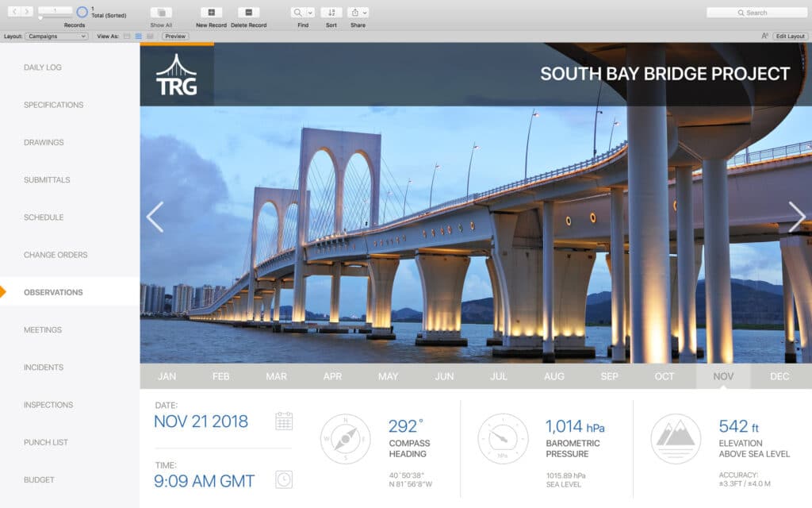Open the clock time picker icon
The image size is (812, 508).
pos(284,479)
